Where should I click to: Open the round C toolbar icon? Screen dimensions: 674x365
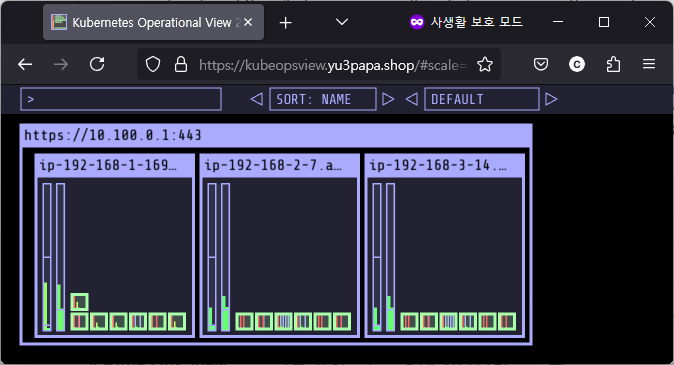point(577,64)
